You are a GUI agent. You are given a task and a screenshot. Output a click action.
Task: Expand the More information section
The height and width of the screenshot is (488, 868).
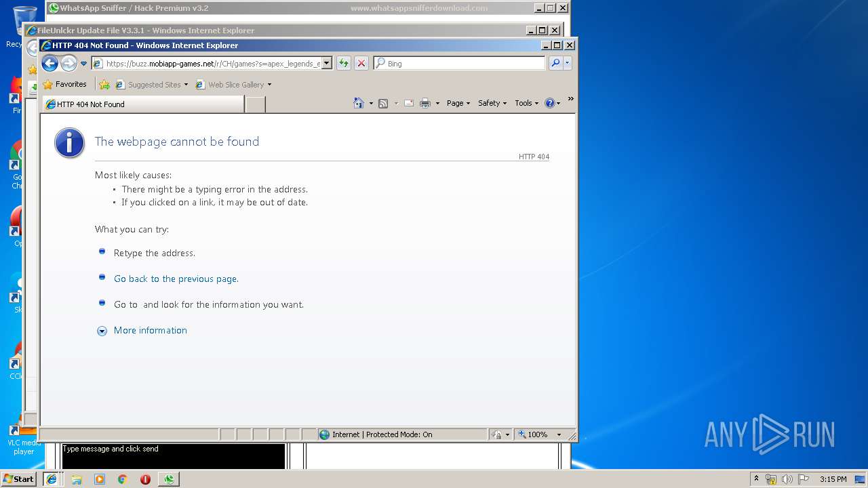(x=151, y=330)
